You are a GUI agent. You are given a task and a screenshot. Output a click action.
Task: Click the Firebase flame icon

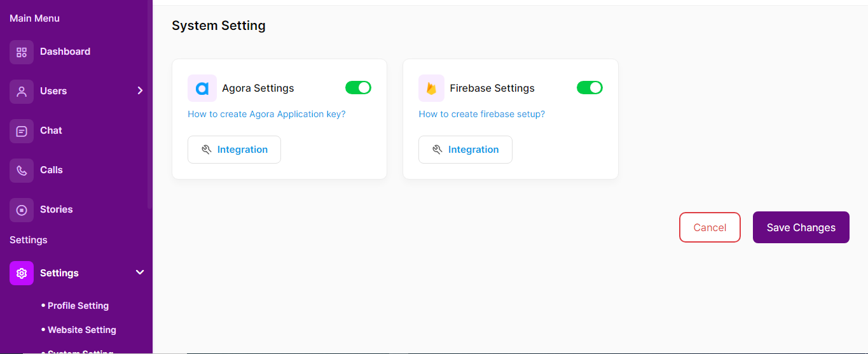pos(431,88)
